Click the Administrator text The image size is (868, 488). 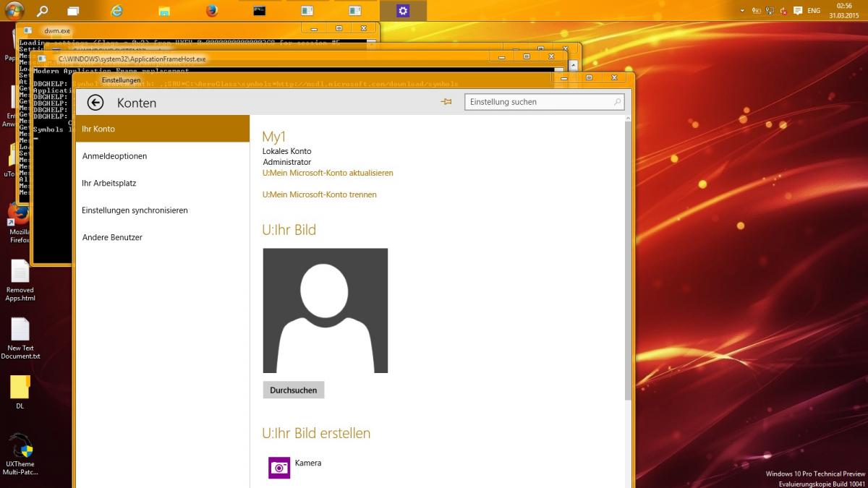coord(287,162)
